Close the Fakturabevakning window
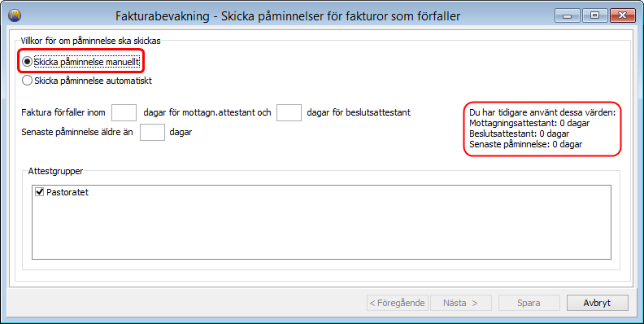The image size is (644, 324). [623, 15]
